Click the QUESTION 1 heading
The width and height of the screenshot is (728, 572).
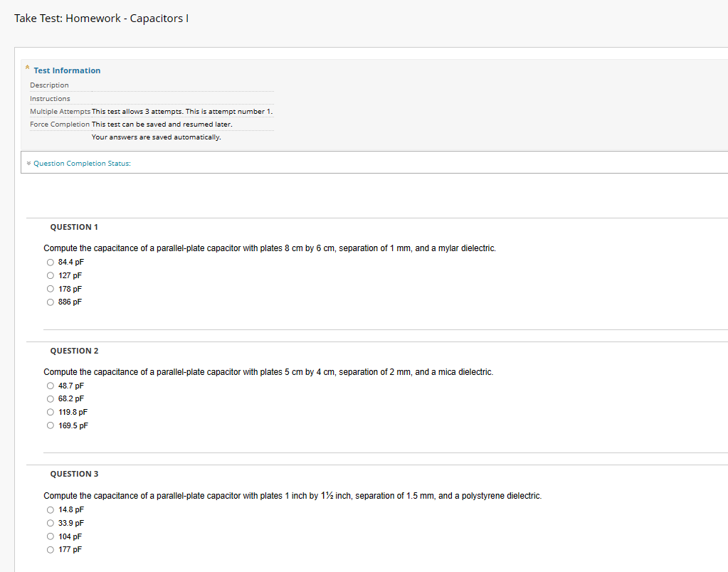74,227
